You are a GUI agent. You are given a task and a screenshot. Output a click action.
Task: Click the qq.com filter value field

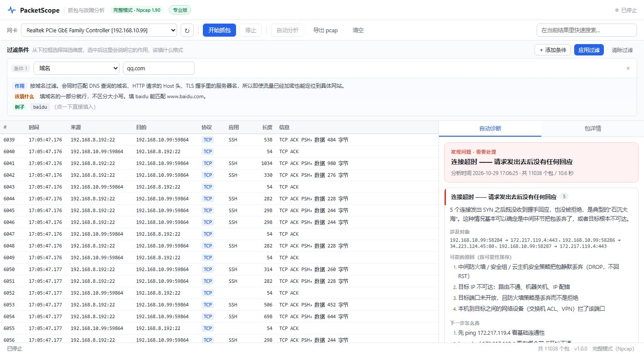point(159,68)
